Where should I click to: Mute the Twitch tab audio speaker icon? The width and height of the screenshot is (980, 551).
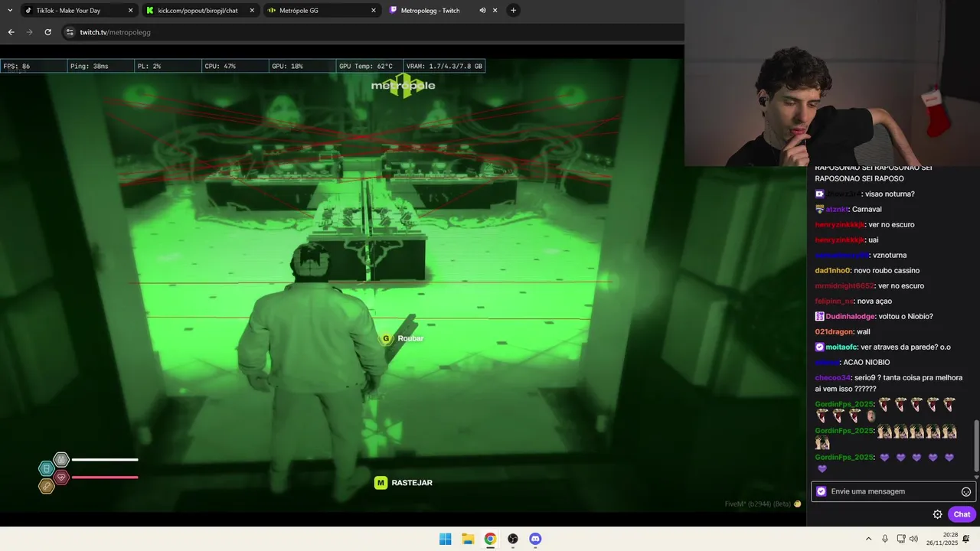coord(482,11)
